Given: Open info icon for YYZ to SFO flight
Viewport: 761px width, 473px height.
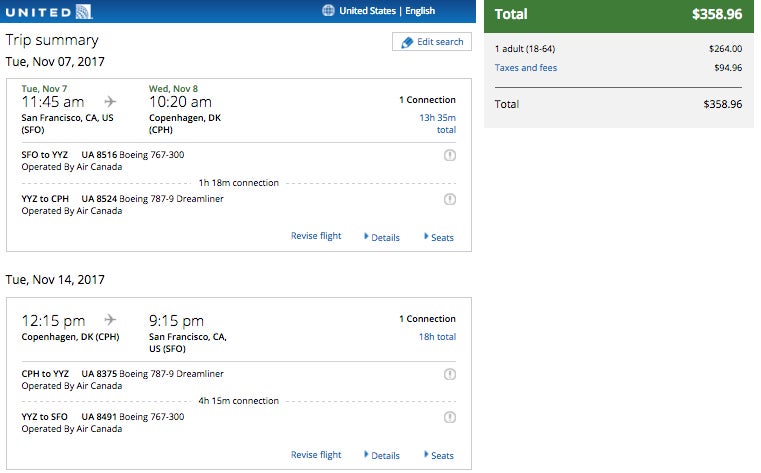Looking at the screenshot, I should [450, 417].
